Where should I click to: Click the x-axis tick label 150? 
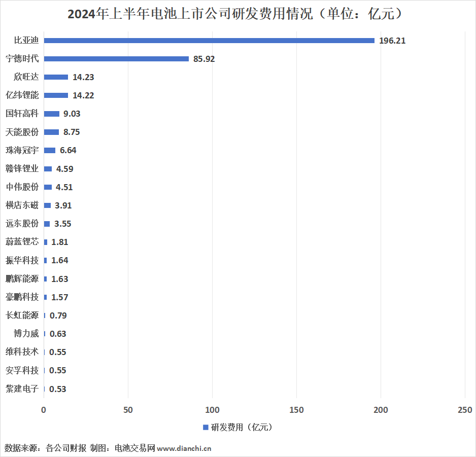coord(296,410)
